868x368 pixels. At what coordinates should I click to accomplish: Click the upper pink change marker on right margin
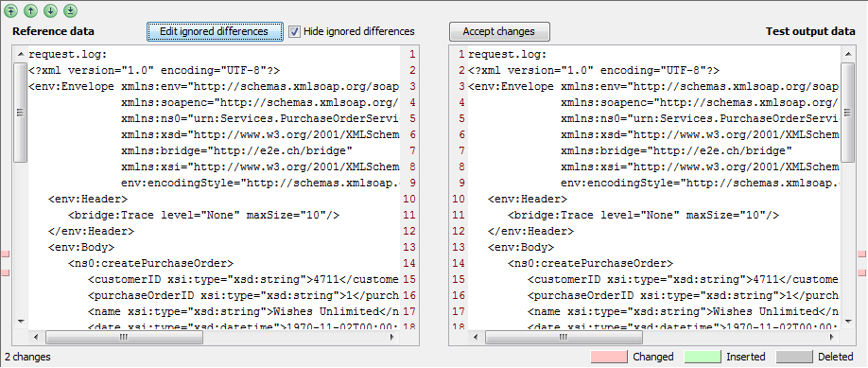[862, 254]
